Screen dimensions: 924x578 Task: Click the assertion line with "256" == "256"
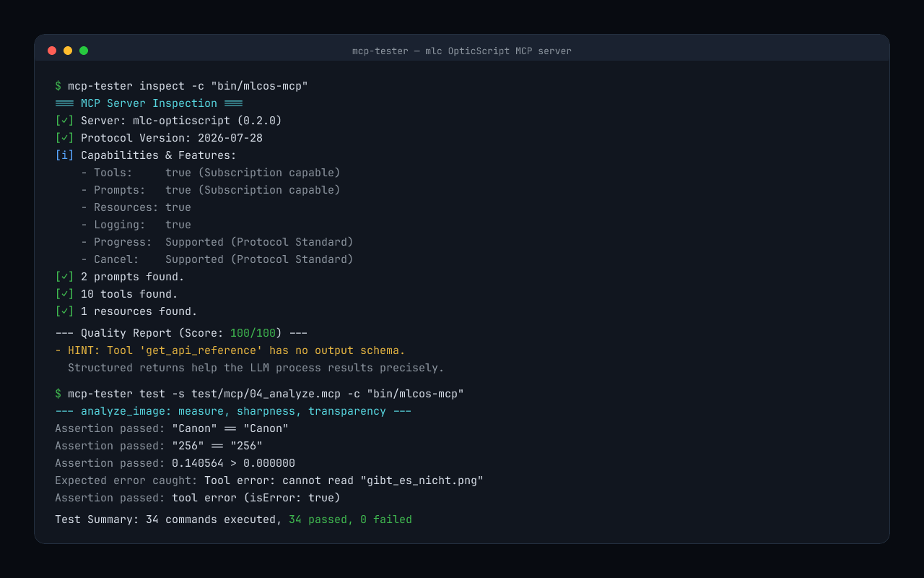pyautogui.click(x=159, y=446)
